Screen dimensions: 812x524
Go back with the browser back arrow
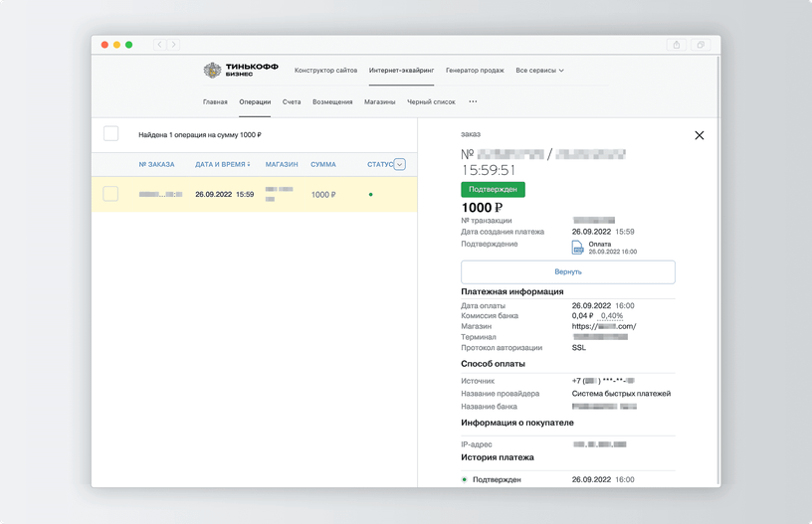[159, 45]
